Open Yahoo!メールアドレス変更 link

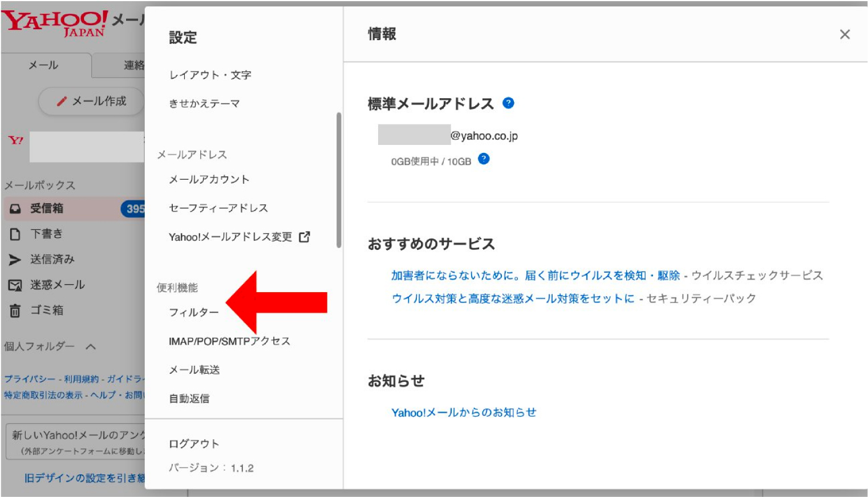pyautogui.click(x=230, y=237)
